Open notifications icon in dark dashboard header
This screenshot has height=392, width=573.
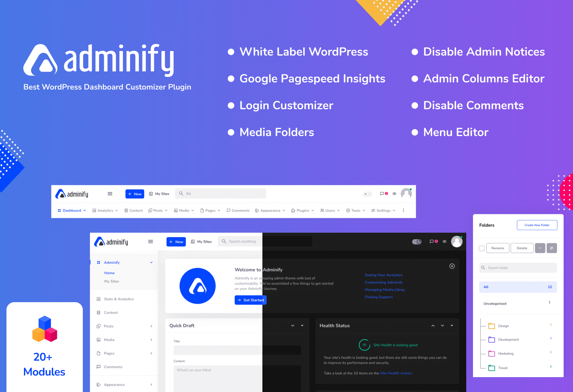(434, 241)
